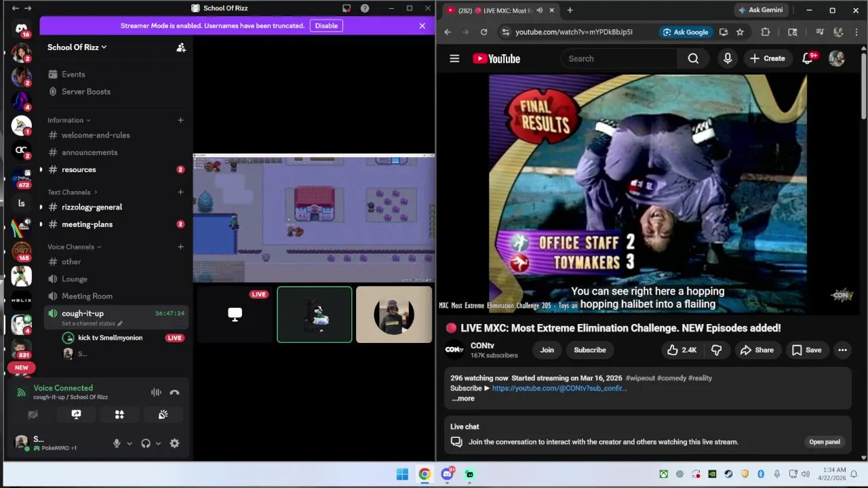This screenshot has width=868, height=488.
Task: Click Join membership button for CONtv
Action: point(547,350)
